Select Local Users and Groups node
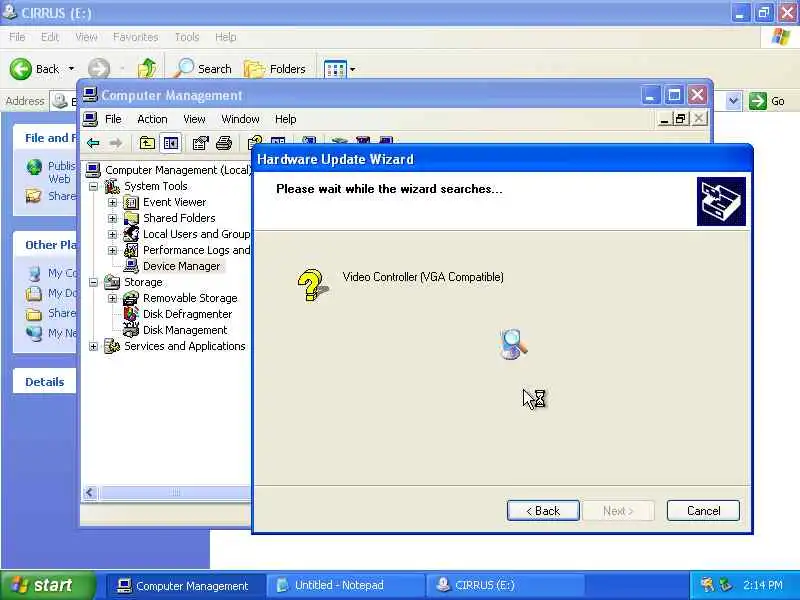Viewport: 800px width, 600px height. [196, 234]
